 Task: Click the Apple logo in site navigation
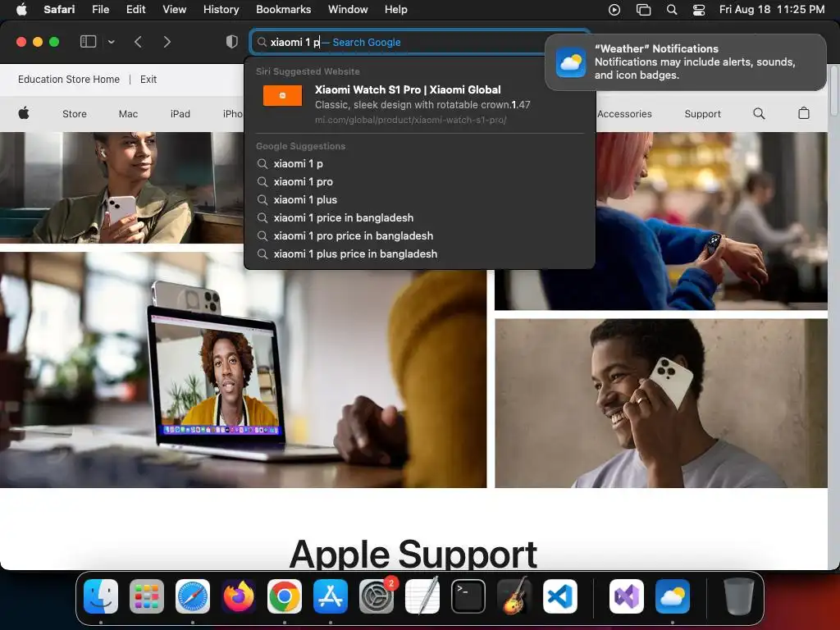tap(24, 113)
